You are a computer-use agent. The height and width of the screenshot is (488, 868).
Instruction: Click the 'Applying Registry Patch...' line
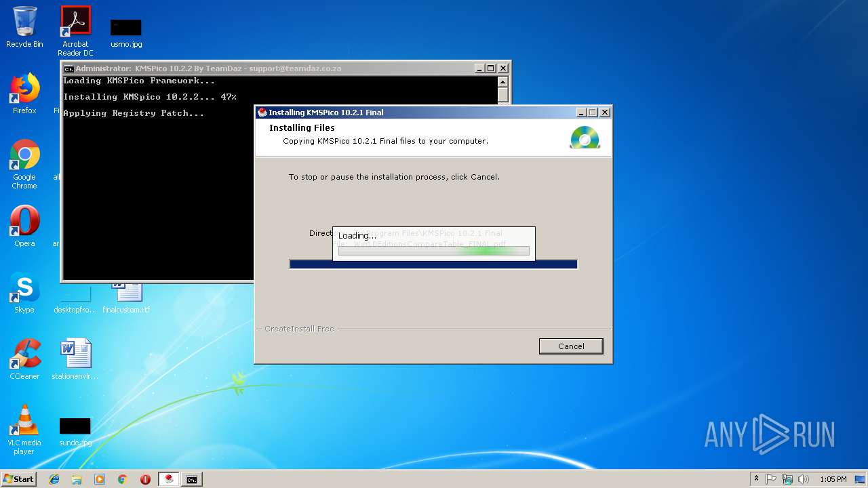coord(134,113)
